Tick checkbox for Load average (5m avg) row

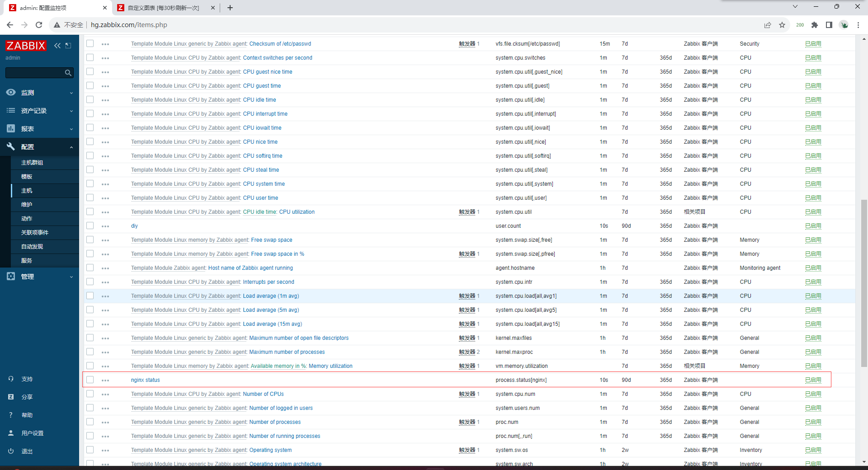(90, 310)
